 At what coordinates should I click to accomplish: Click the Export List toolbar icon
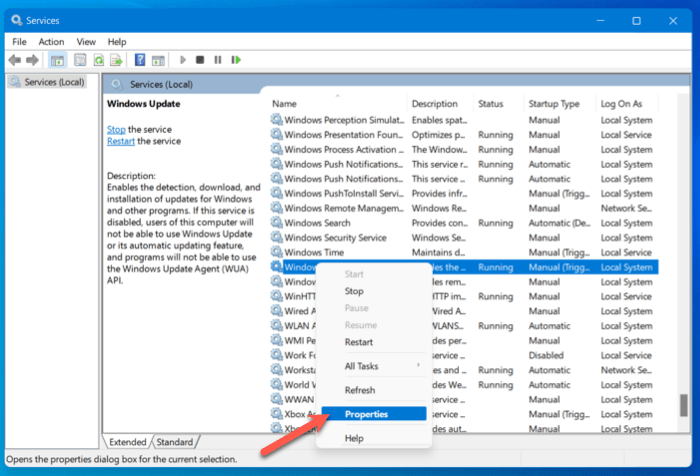(x=118, y=60)
